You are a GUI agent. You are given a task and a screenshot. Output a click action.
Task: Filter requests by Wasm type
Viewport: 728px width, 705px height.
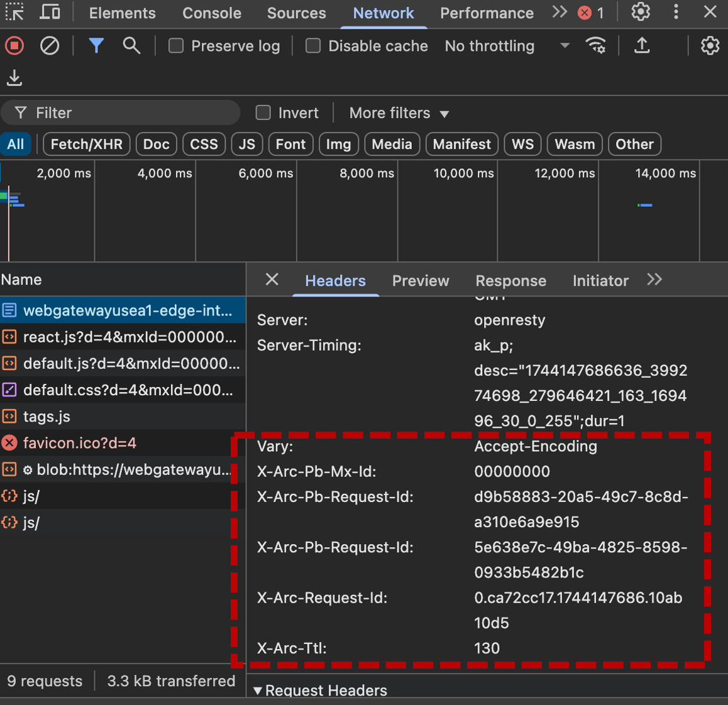(575, 144)
